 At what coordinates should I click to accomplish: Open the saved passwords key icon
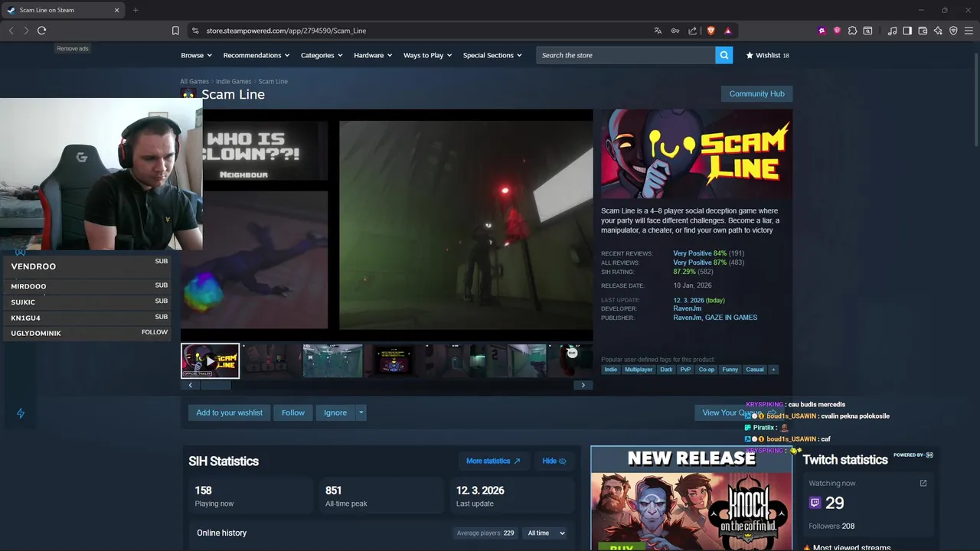[x=675, y=31]
